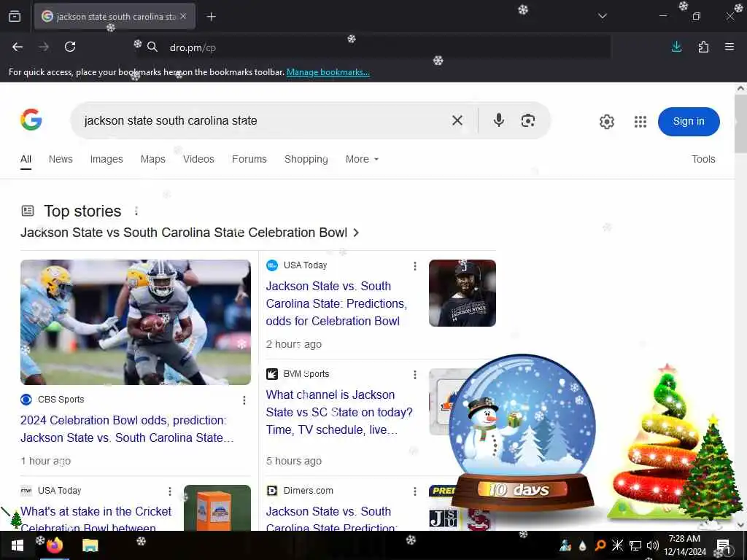Open the orange Celebration Bowl pylon thumbnail

tap(217, 507)
